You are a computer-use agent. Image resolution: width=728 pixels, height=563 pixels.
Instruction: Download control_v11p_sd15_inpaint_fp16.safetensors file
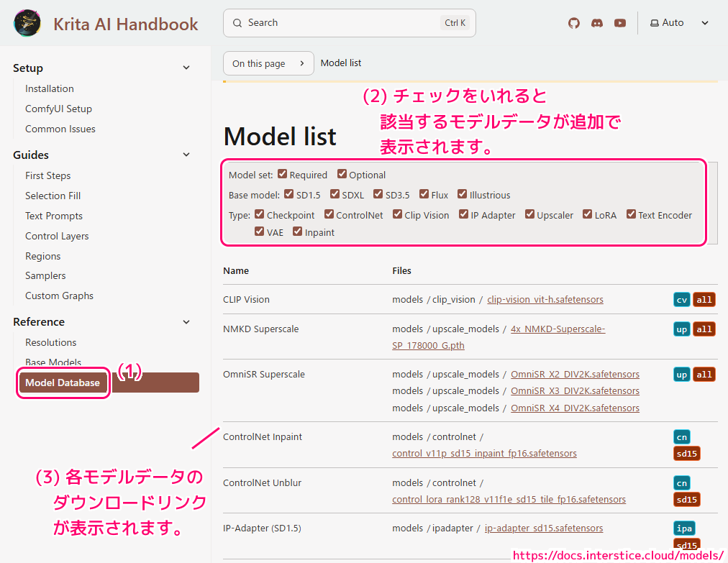tap(484, 454)
